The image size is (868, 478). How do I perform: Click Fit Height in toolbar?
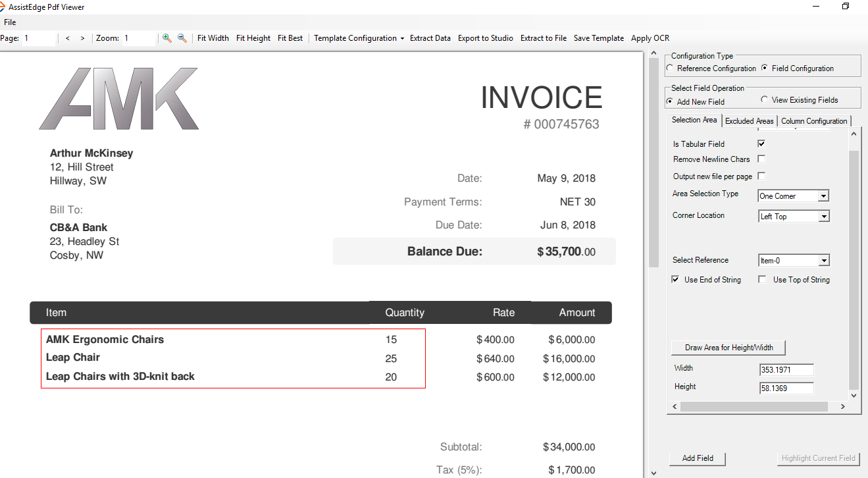[253, 38]
